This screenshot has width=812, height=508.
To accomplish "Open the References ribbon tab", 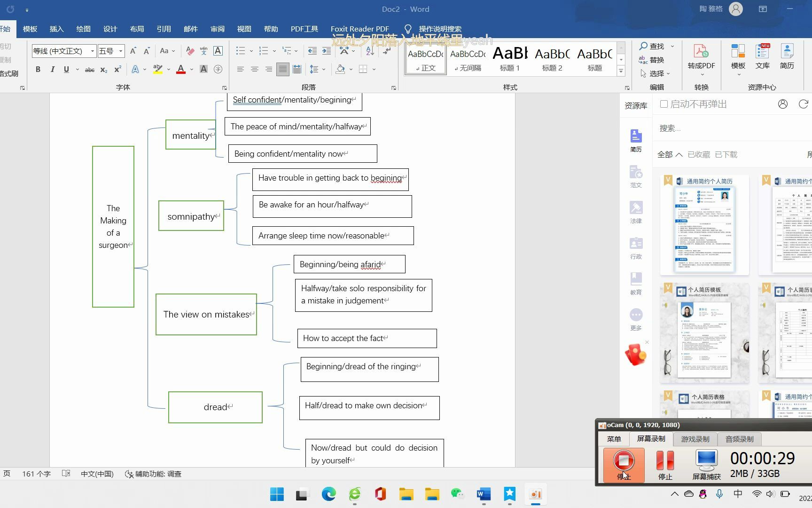I will point(164,29).
